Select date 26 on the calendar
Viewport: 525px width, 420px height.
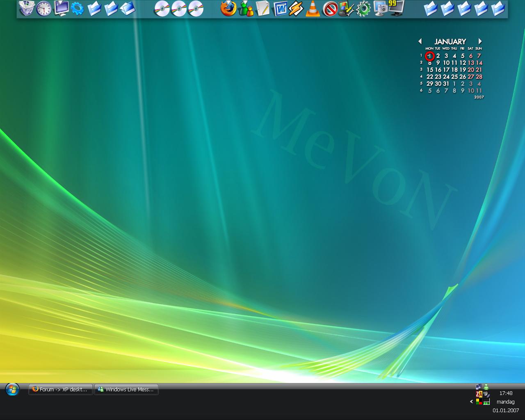463,77
